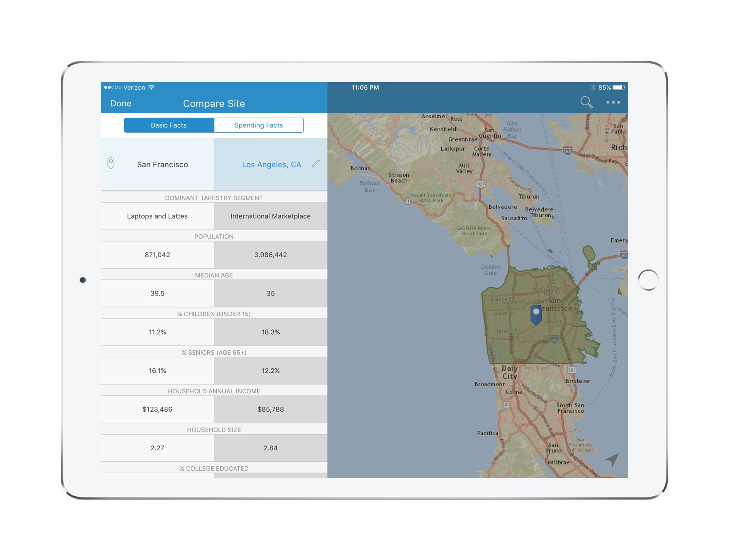The image size is (729, 560).
Task: Tap the household size value 2.27
Action: point(157,448)
